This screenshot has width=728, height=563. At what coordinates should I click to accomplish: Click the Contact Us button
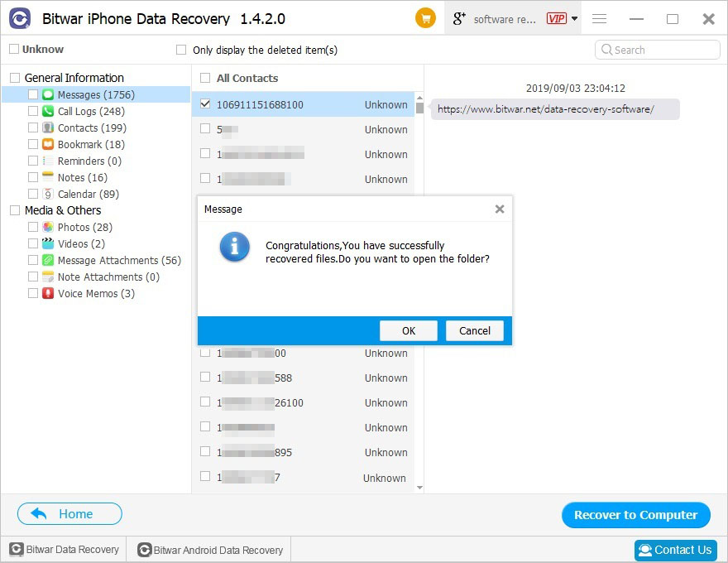675,550
